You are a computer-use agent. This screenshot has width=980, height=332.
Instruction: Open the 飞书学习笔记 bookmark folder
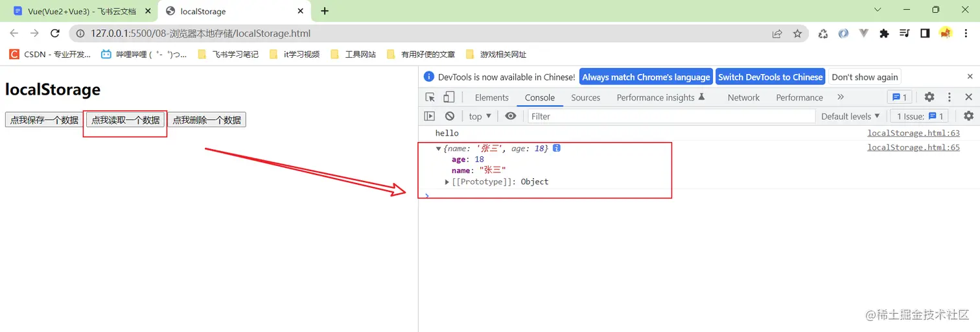tap(227, 54)
